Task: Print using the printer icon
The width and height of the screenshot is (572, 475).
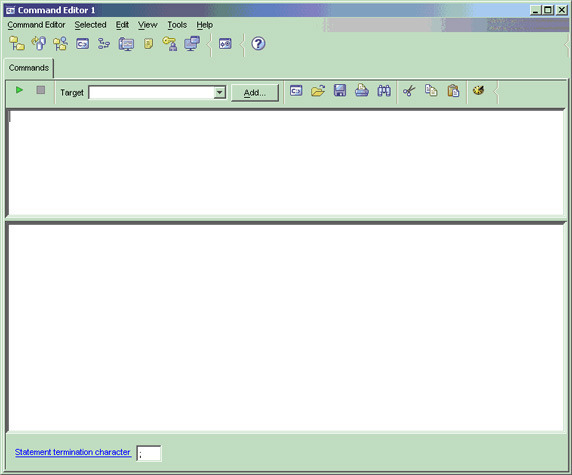Action: click(362, 90)
